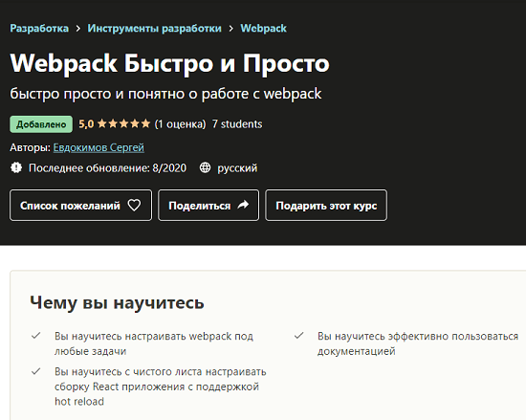This screenshot has width=526, height=420.
Task: Click the Поделиться button
Action: [x=208, y=206]
